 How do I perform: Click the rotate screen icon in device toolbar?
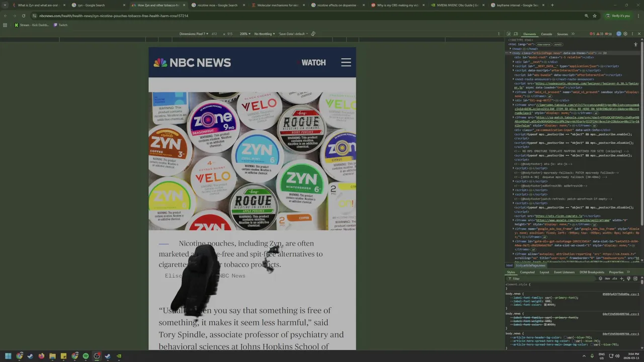(x=313, y=34)
